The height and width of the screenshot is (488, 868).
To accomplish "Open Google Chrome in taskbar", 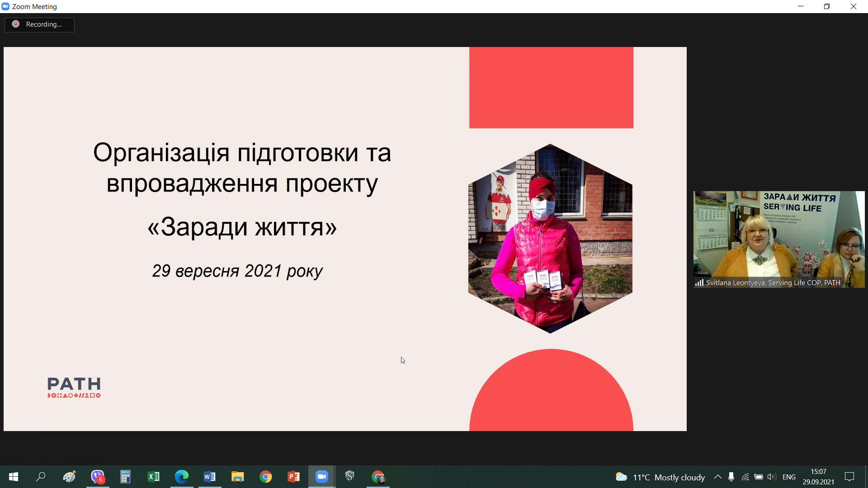I will pyautogui.click(x=265, y=477).
